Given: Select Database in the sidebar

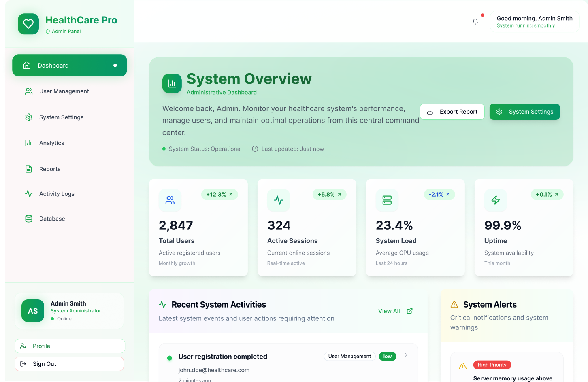Looking at the screenshot, I should tap(52, 219).
